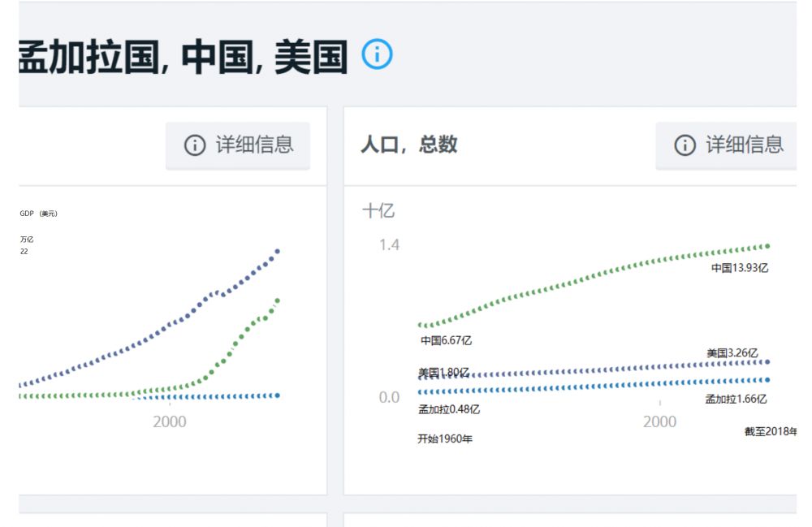This screenshot has height=527, width=812.
Task: Click the 孟加拉0.48亿 starting label
Action: tap(449, 409)
